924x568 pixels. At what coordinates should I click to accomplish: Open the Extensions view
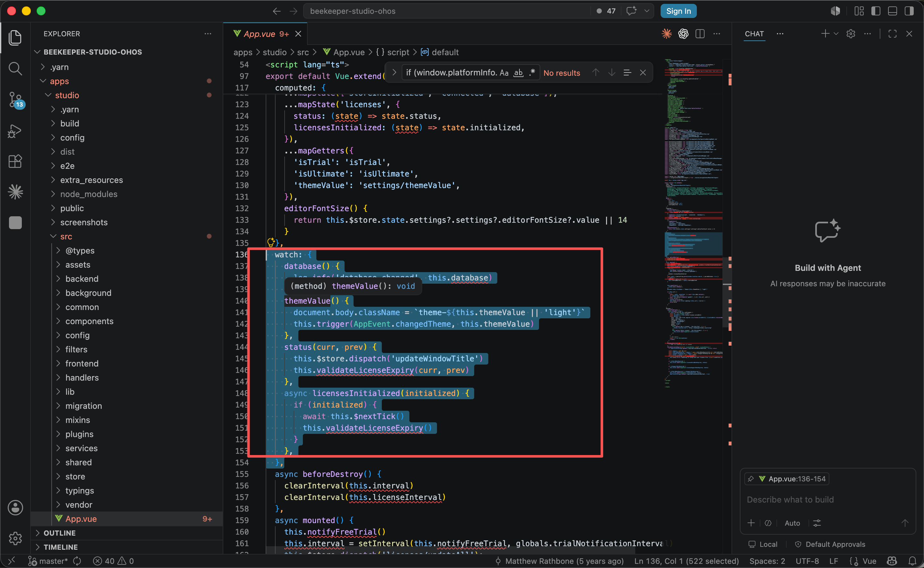tap(15, 161)
